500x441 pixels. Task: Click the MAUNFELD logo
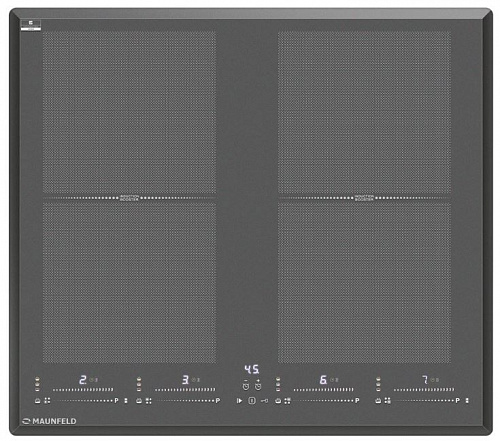(49, 421)
